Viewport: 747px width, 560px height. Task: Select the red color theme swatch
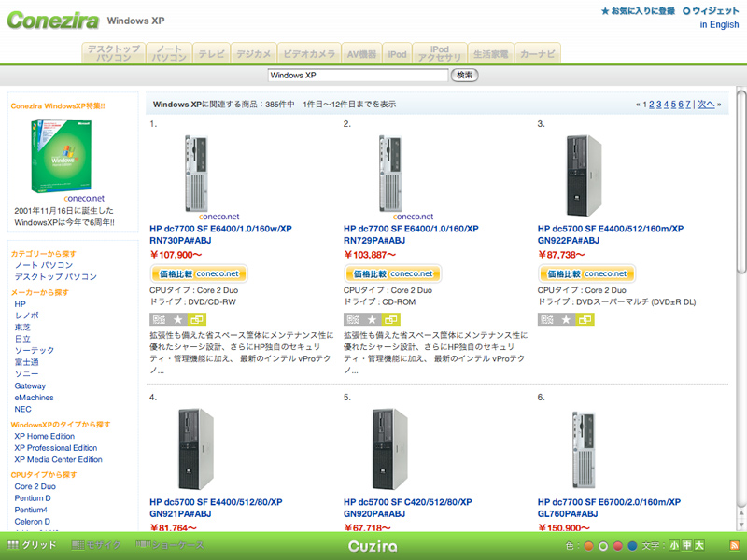pos(618,546)
